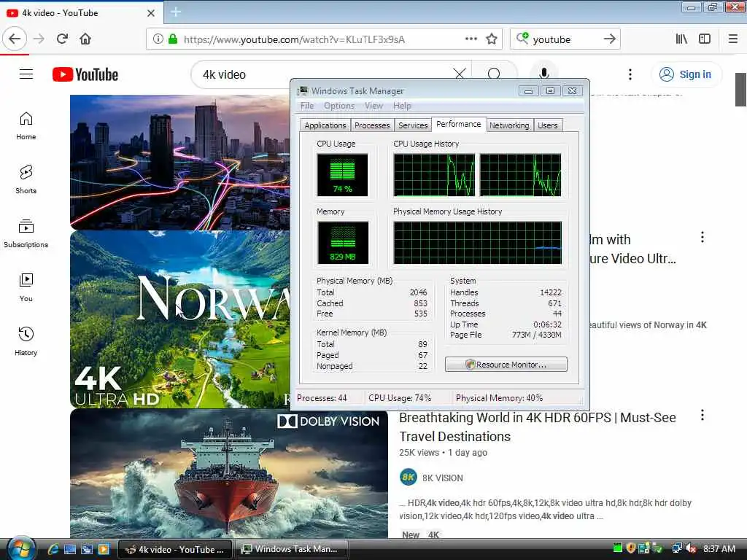747x560 pixels.
Task: Open History in the YouTube sidebar
Action: pos(26,341)
